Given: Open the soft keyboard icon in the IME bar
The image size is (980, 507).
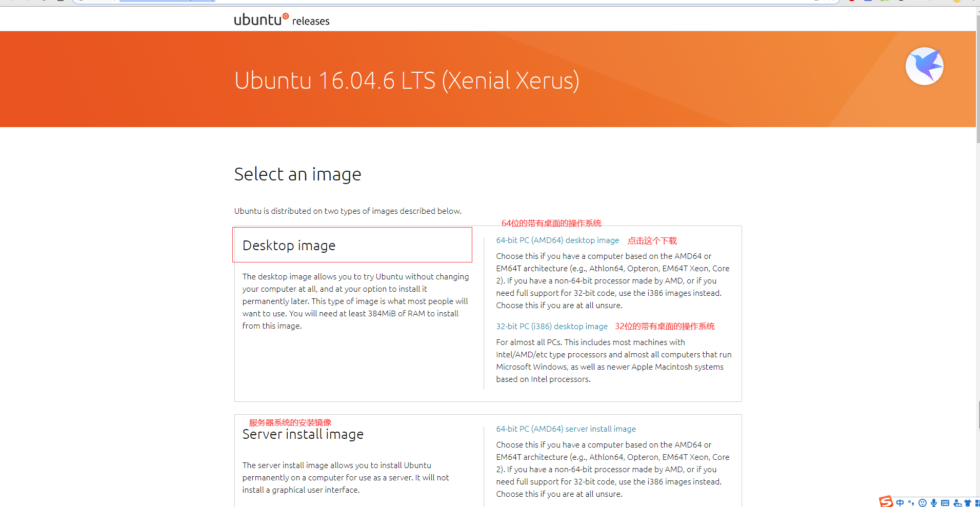Looking at the screenshot, I should [945, 503].
